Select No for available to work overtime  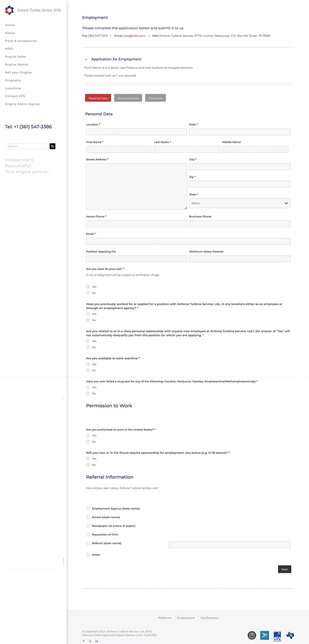coord(88,370)
